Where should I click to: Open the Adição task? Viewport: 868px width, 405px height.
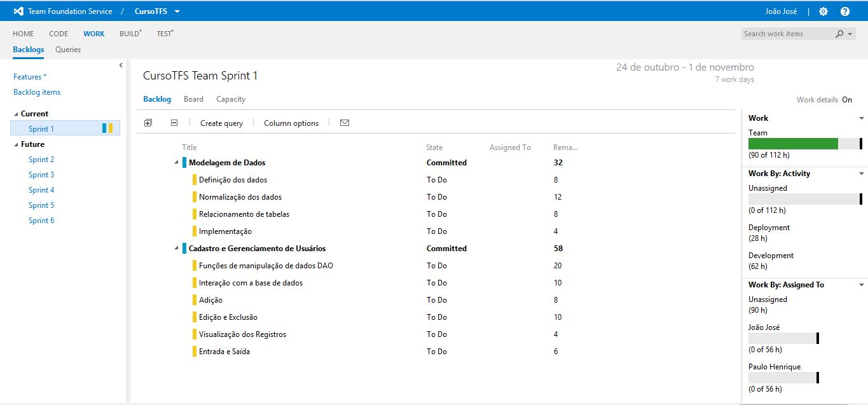click(210, 300)
